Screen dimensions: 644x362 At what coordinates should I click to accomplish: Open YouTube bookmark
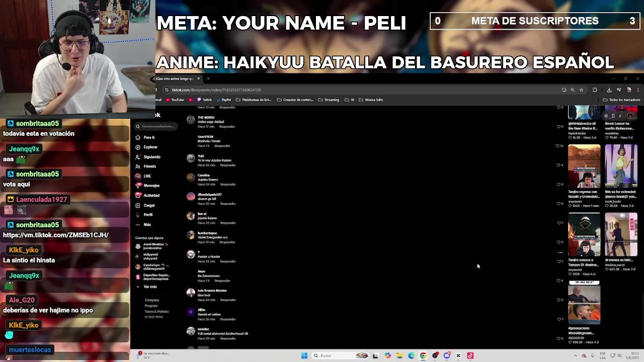tap(175, 100)
